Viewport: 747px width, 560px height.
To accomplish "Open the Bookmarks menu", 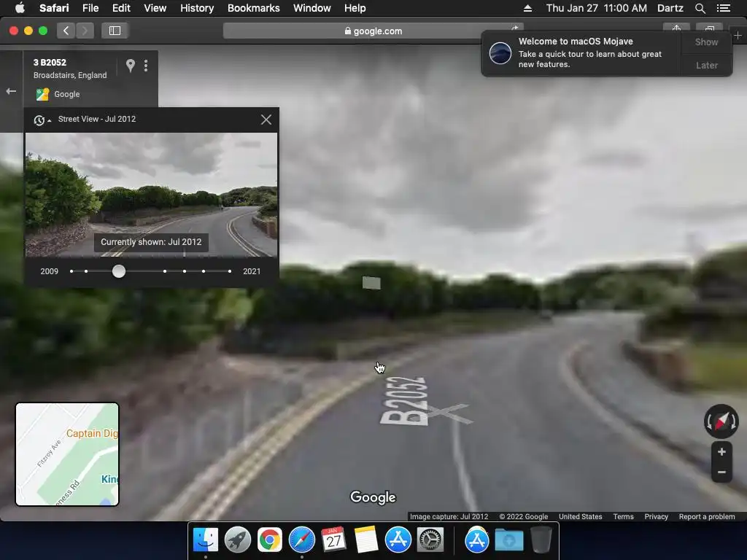I will coord(253,8).
